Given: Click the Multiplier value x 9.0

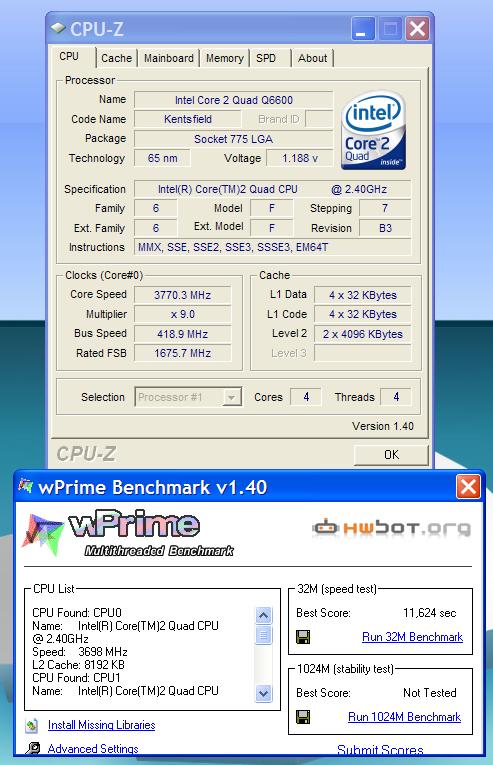Looking at the screenshot, I should [183, 315].
